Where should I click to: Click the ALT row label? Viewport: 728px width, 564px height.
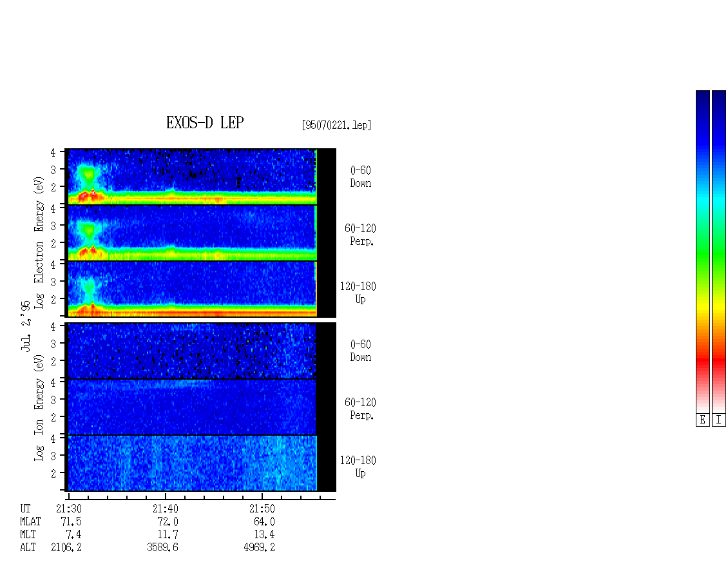[x=28, y=548]
